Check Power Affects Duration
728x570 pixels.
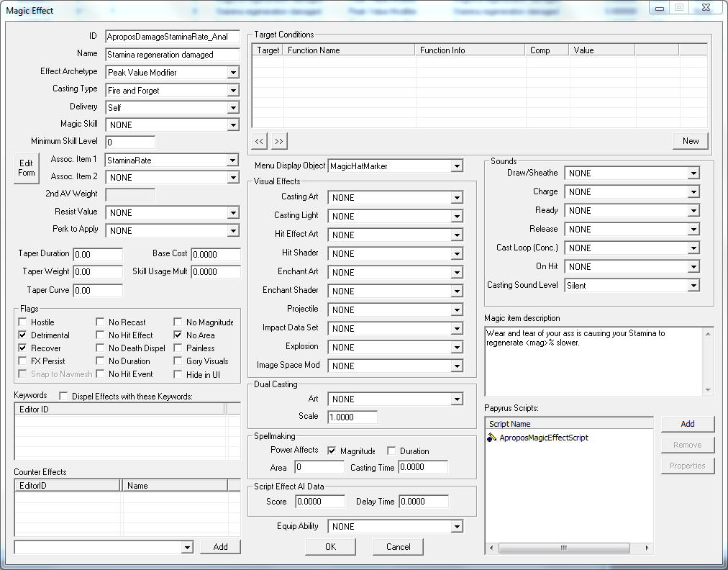tap(391, 451)
